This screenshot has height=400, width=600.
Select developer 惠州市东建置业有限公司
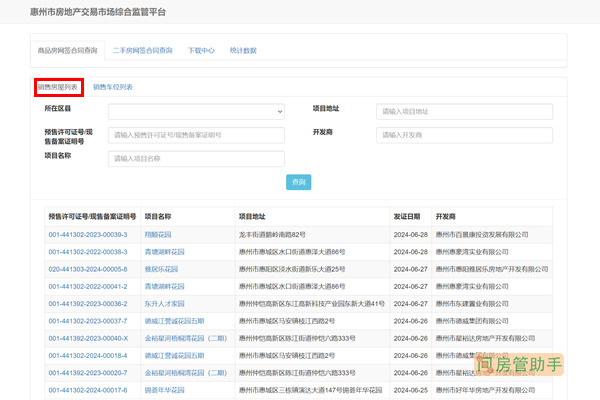(472, 304)
